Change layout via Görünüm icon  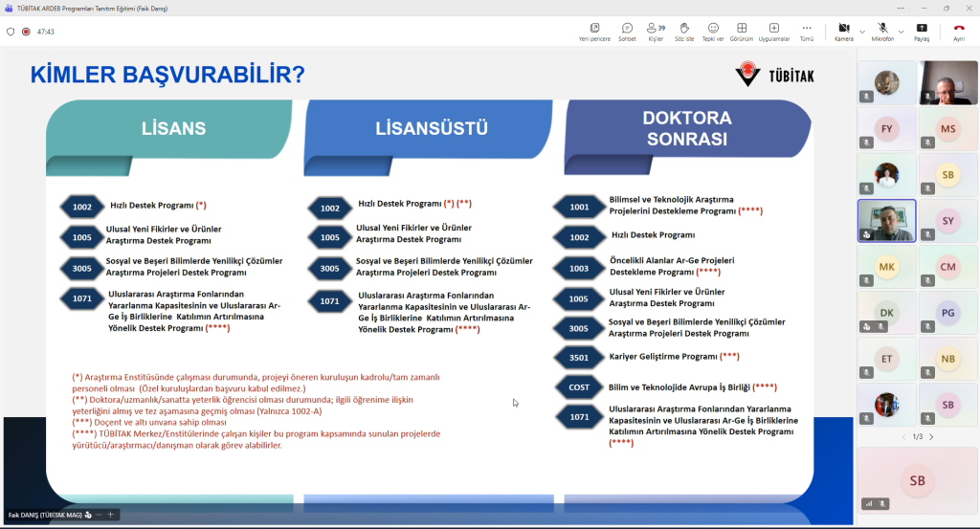(742, 32)
